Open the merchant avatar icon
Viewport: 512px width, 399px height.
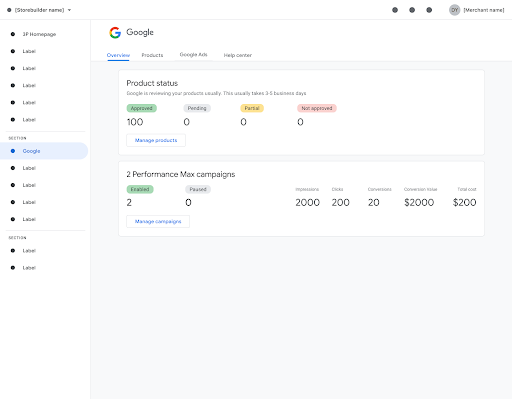pos(454,10)
